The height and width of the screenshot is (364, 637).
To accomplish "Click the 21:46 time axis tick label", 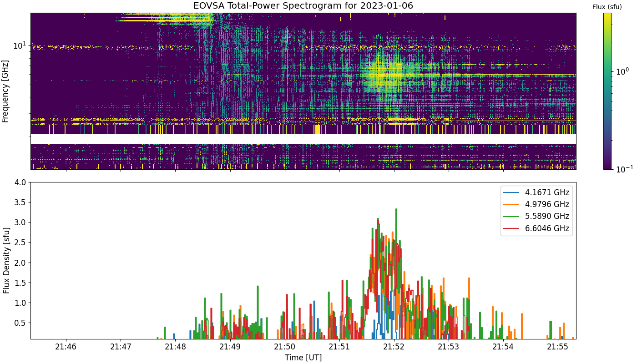I will pyautogui.click(x=66, y=347).
